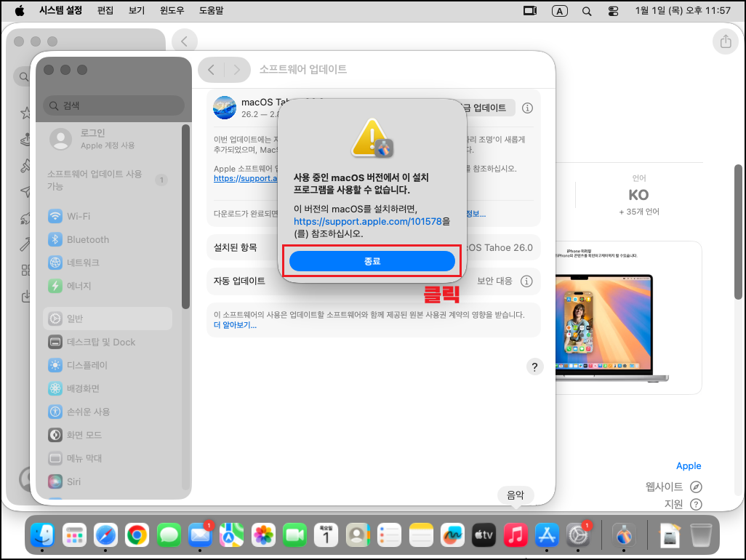Open 네트워크 settings from the sidebar
746x560 pixels.
pos(108,262)
